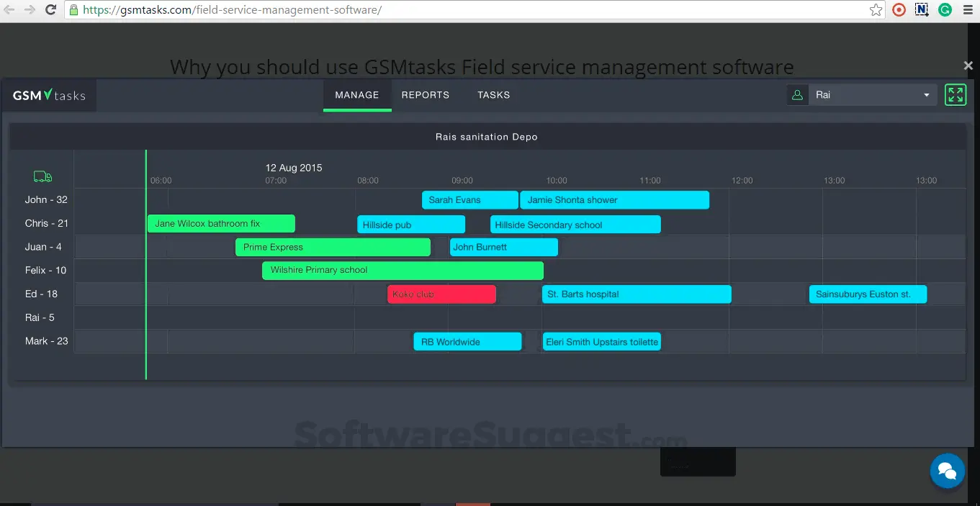Switch to the REPORTS tab
Image resolution: width=980 pixels, height=506 pixels.
pyautogui.click(x=425, y=94)
